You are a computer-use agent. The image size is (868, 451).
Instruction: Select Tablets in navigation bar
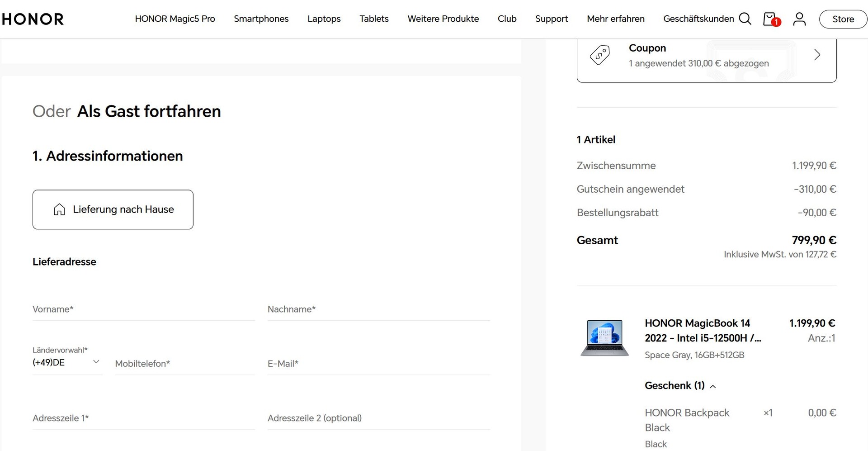click(x=374, y=19)
